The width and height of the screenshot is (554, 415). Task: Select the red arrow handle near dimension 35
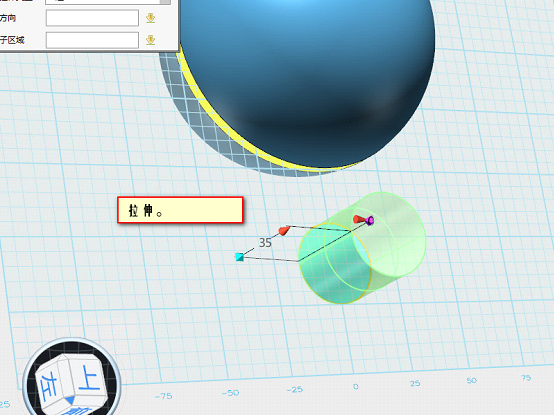pos(284,231)
